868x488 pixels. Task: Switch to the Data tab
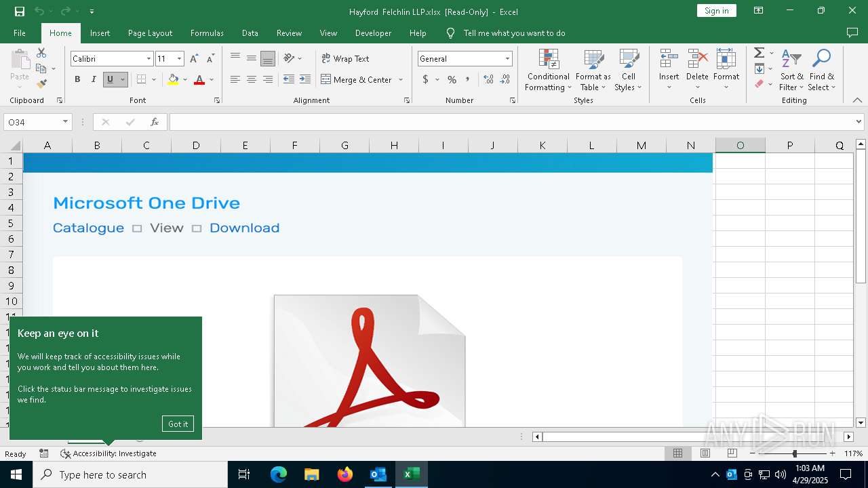[250, 33]
